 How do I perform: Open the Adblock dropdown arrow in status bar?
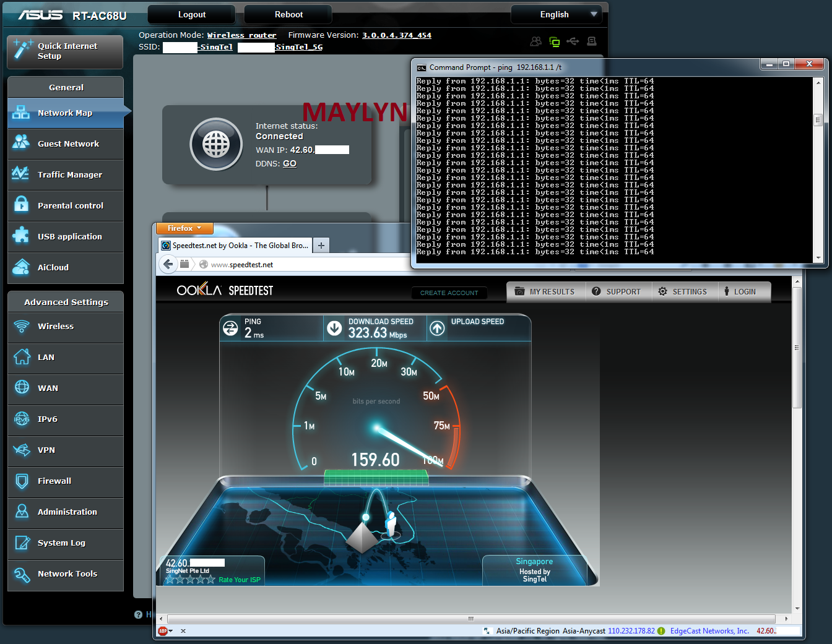(x=171, y=631)
